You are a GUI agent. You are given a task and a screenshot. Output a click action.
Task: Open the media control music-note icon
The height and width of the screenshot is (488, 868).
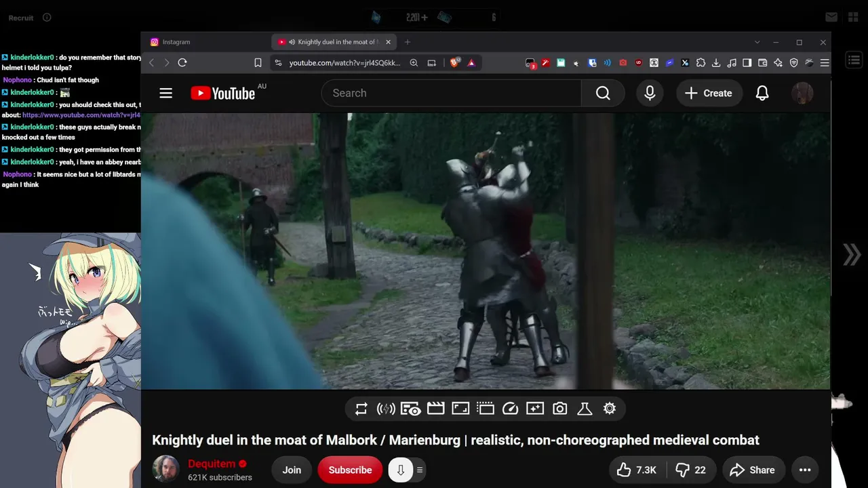(732, 63)
